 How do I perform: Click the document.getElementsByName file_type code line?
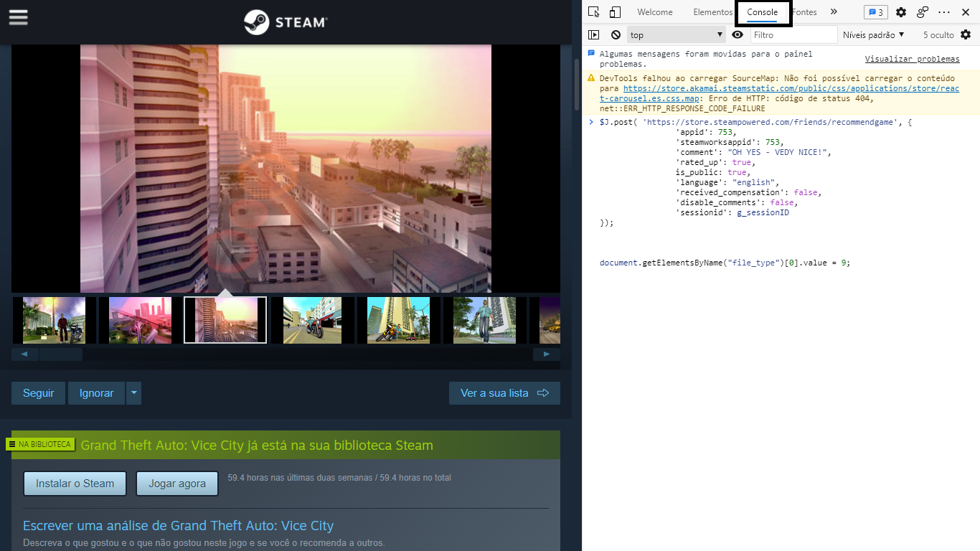(x=725, y=263)
